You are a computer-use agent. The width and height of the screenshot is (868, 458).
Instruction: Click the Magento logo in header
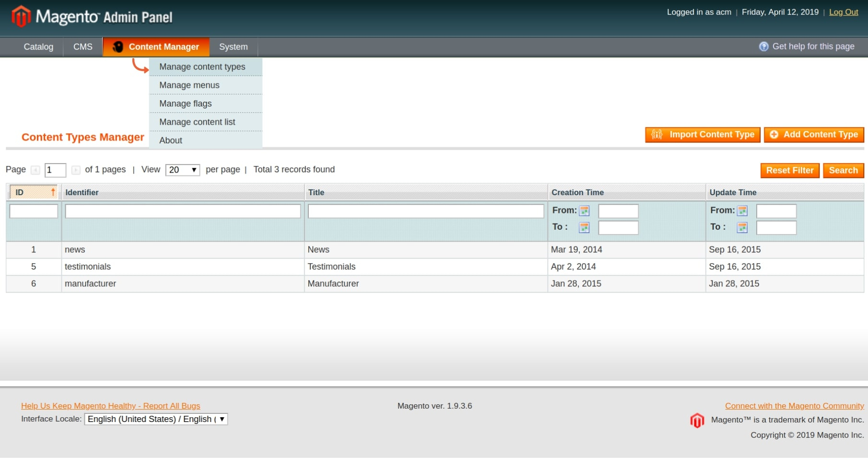(92, 17)
